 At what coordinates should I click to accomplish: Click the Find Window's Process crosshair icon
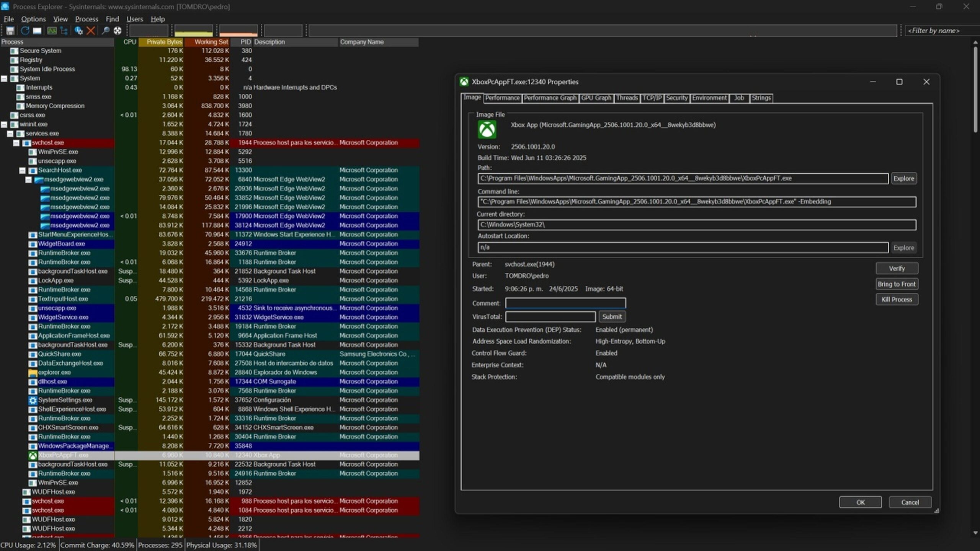[x=118, y=31]
